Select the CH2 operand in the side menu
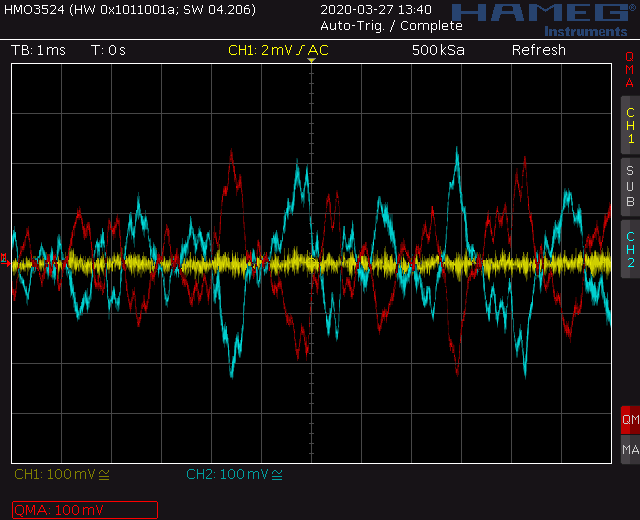 [630, 248]
